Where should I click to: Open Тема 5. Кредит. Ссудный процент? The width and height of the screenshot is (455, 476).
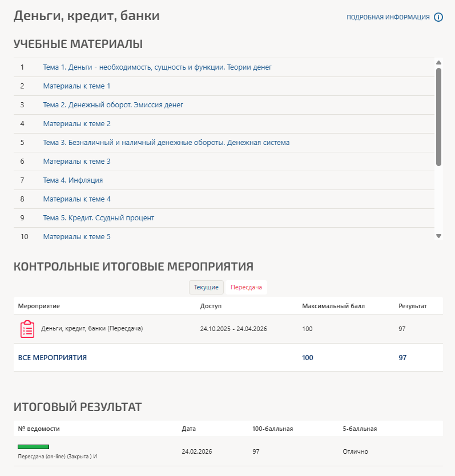click(x=99, y=218)
